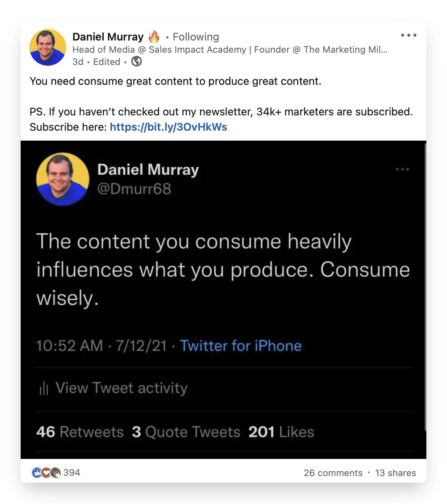Image resolution: width=447 pixels, height=504 pixels.
Task: Click Daniel Murray's Twitter avatar in image
Action: point(63,179)
